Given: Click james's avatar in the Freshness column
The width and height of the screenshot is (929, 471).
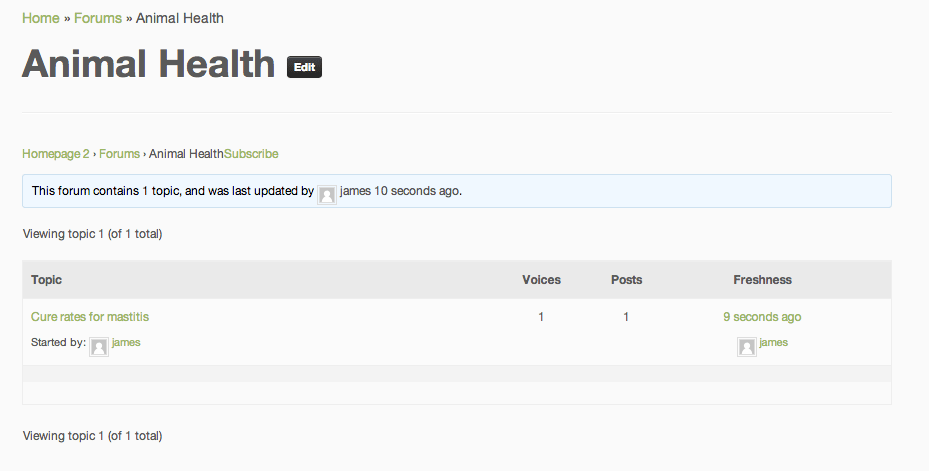Looking at the screenshot, I should [747, 347].
